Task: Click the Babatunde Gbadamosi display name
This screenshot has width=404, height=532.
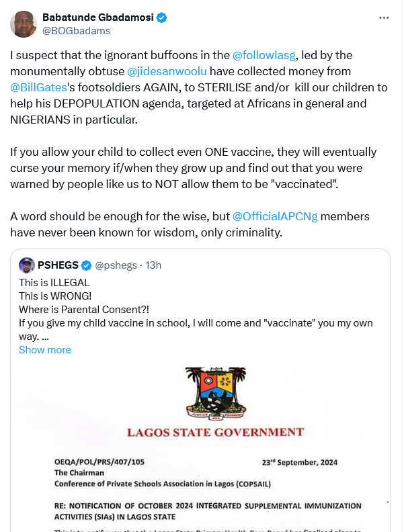Action: tap(97, 17)
